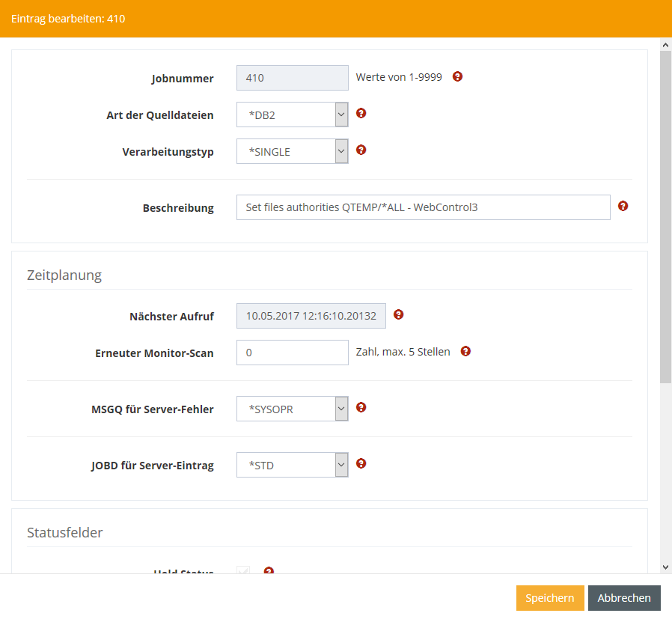Open the Art der Quelldateien dropdown
This screenshot has width=672, height=622.
pyautogui.click(x=292, y=115)
